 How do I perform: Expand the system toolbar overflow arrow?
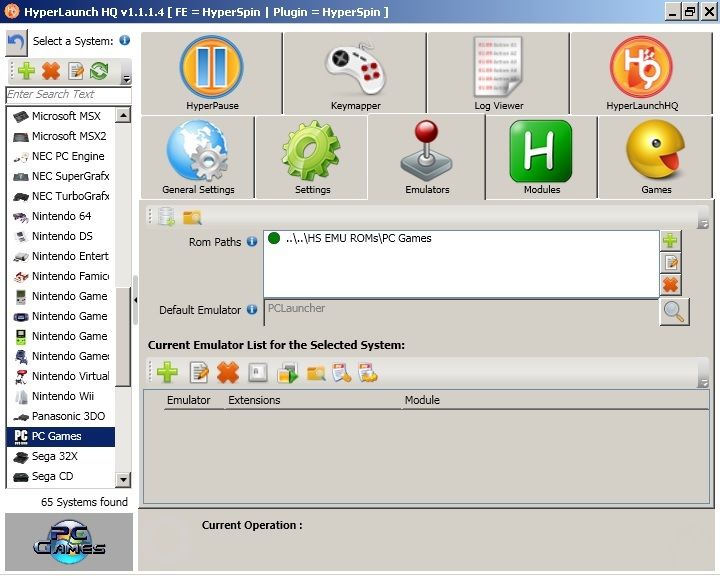(x=126, y=78)
